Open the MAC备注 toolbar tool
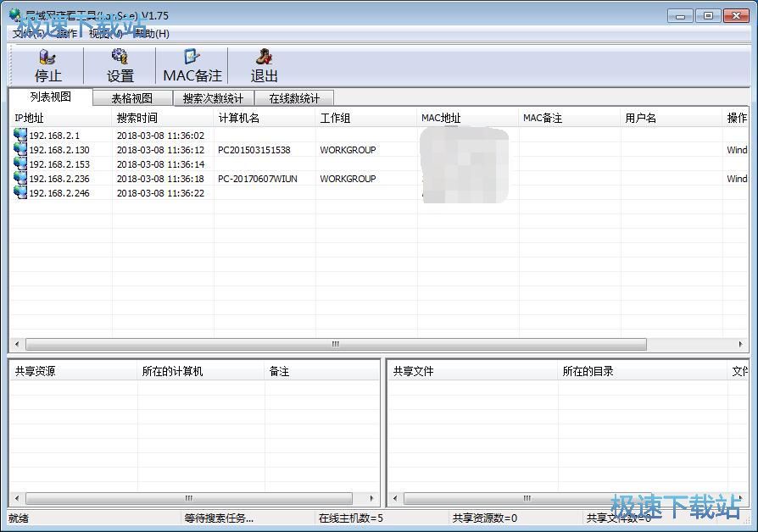The width and height of the screenshot is (758, 532). [192, 57]
